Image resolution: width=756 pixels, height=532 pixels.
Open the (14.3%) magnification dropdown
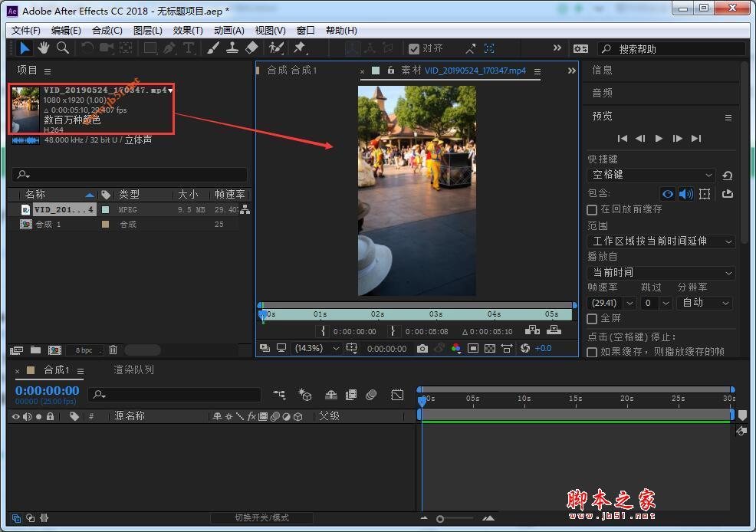click(317, 348)
